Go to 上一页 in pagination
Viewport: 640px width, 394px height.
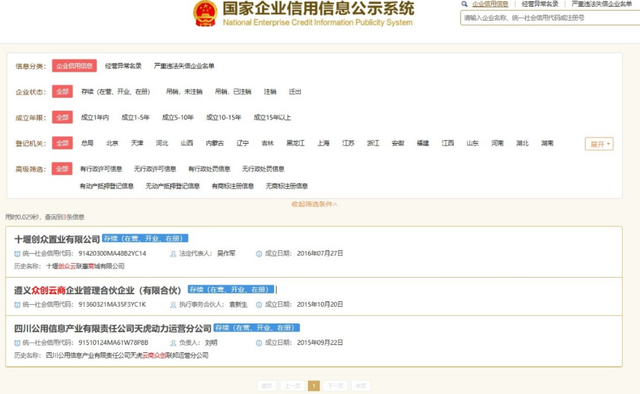pyautogui.click(x=292, y=386)
